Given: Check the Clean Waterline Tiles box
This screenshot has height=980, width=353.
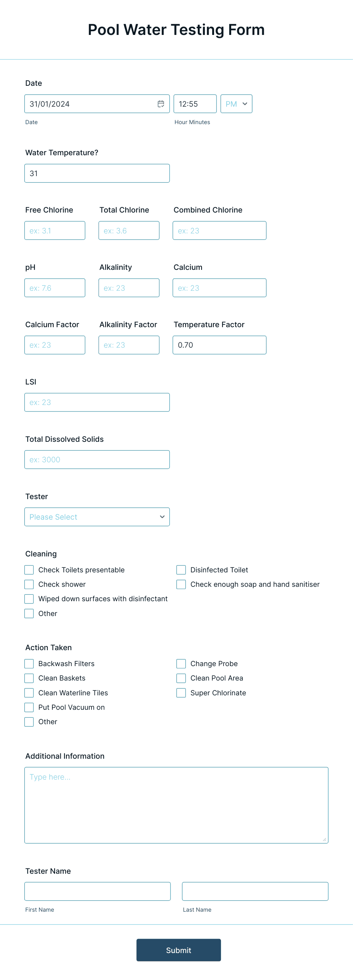Looking at the screenshot, I should pyautogui.click(x=29, y=693).
